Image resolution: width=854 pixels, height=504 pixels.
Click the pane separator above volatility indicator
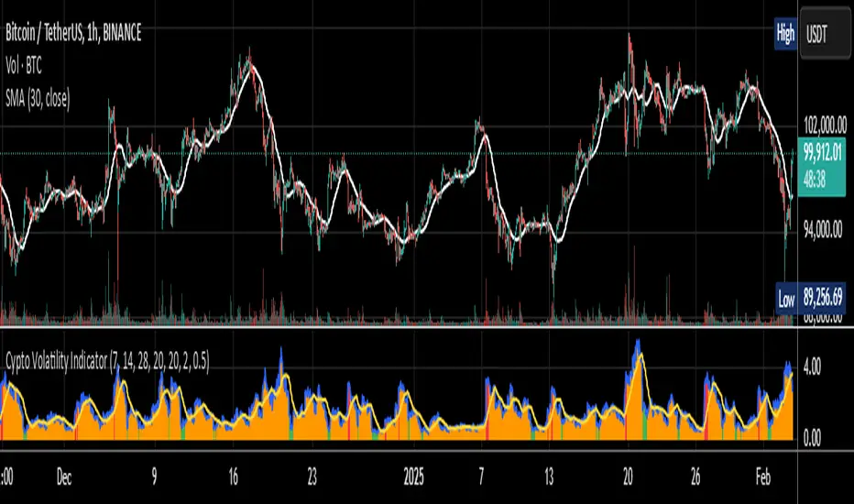[399, 327]
